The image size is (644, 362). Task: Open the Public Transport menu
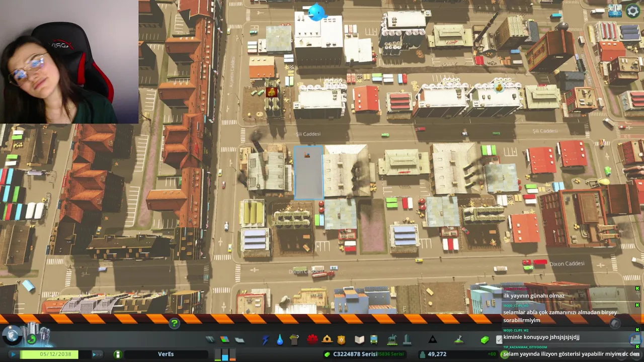(x=374, y=340)
